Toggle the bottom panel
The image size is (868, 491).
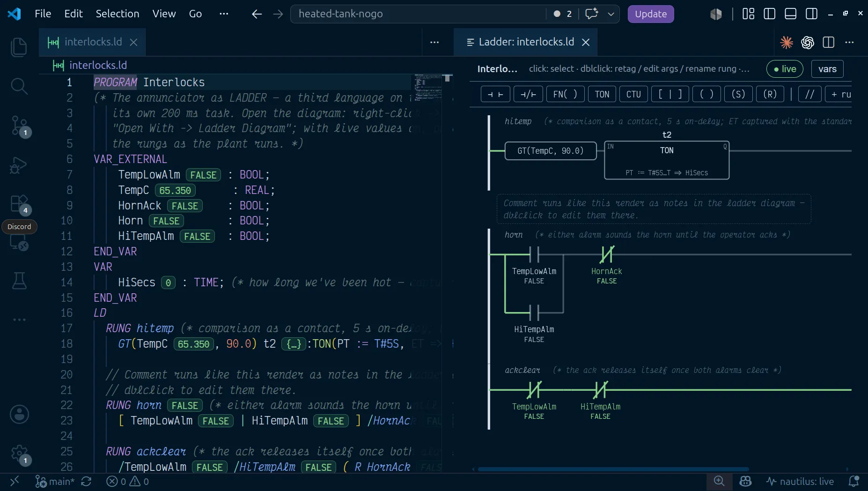pos(790,14)
